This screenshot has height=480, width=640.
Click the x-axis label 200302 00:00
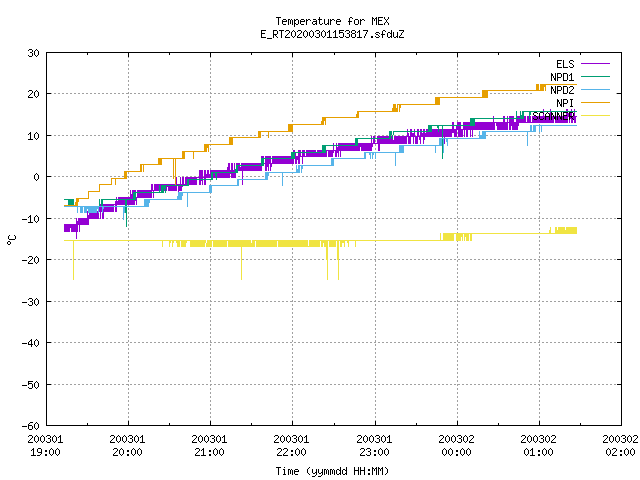[456, 446]
